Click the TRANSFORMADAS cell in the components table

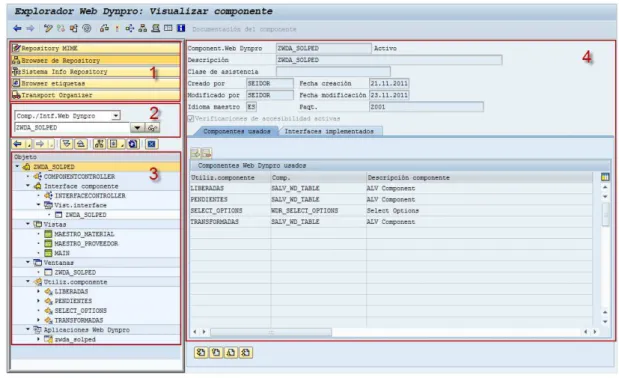[x=230, y=222]
